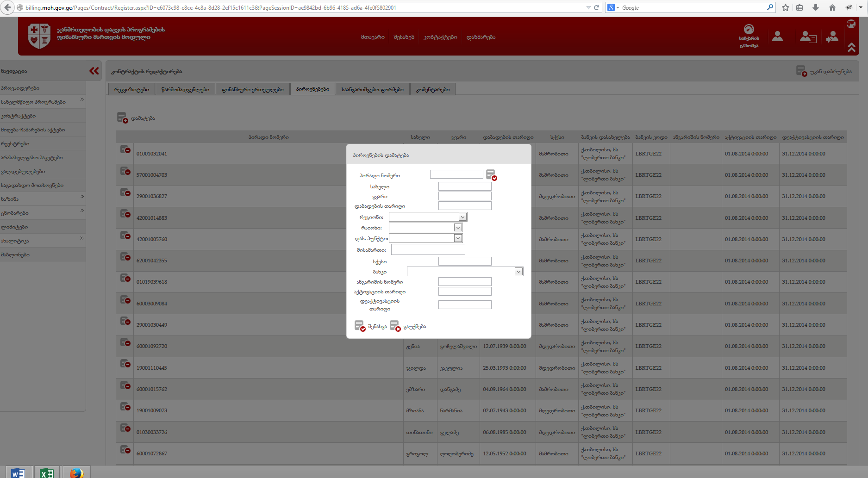
Task: Switch to the კომენტარები tab
Action: click(x=432, y=89)
